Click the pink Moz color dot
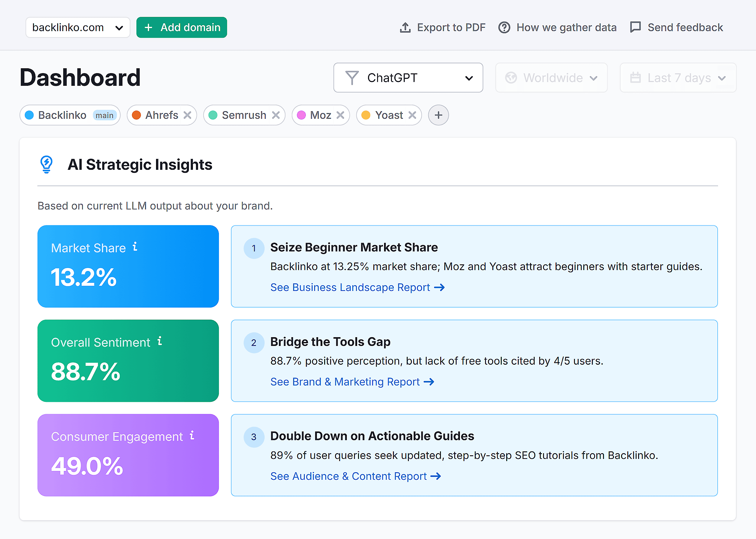 point(301,115)
